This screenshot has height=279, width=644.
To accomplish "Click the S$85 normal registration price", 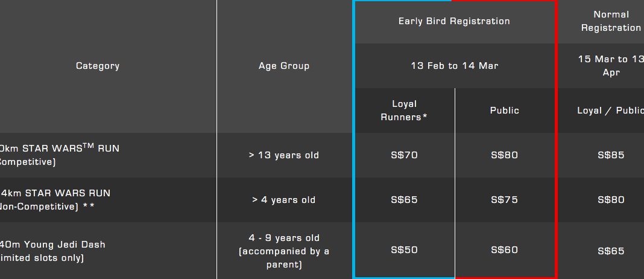I will [x=611, y=155].
